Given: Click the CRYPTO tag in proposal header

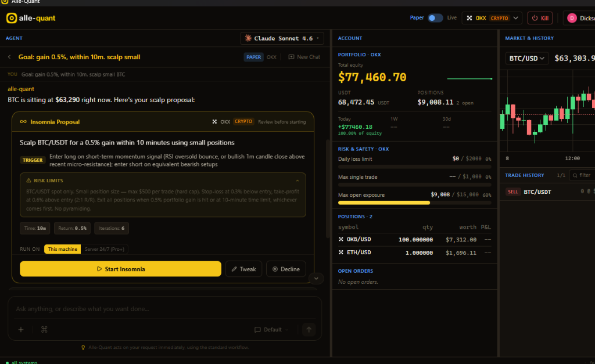Looking at the screenshot, I should pyautogui.click(x=243, y=122).
